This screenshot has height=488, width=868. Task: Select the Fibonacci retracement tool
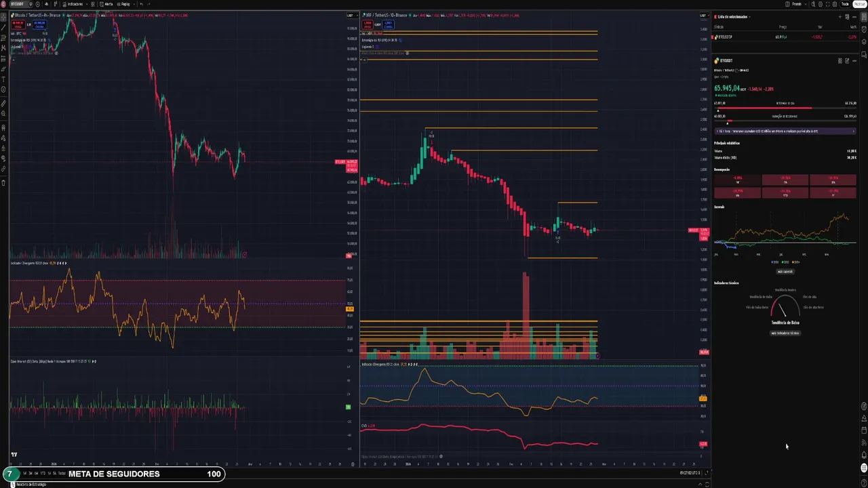coord(3,37)
